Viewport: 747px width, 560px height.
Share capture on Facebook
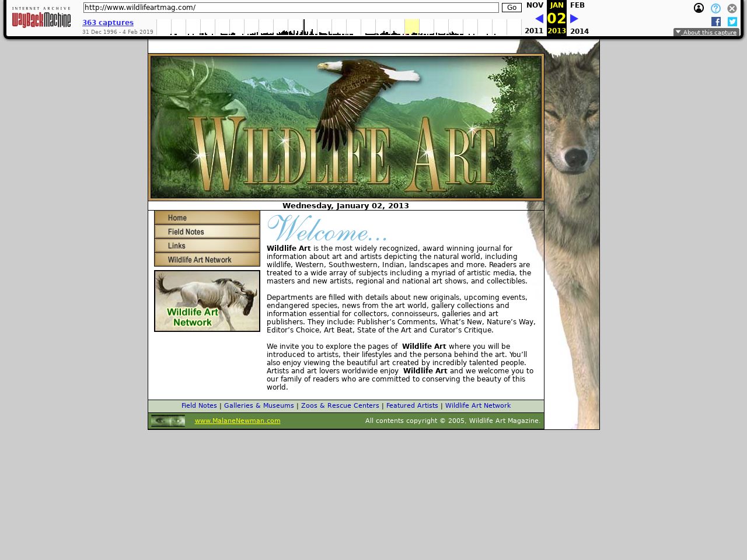click(715, 22)
